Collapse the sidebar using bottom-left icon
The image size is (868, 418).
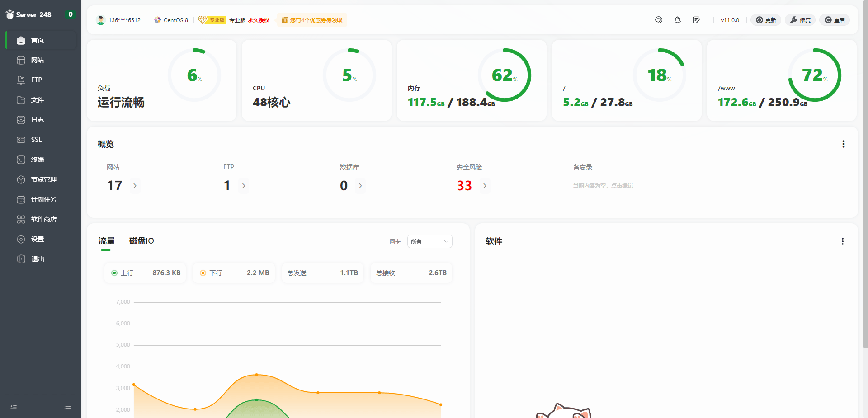point(14,406)
